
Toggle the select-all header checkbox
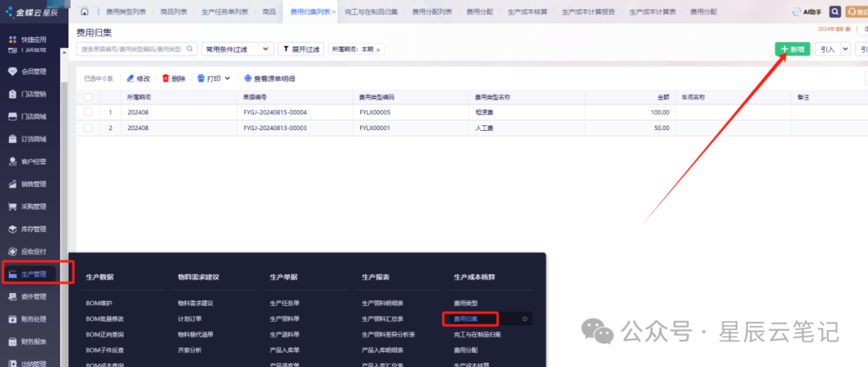coord(88,97)
